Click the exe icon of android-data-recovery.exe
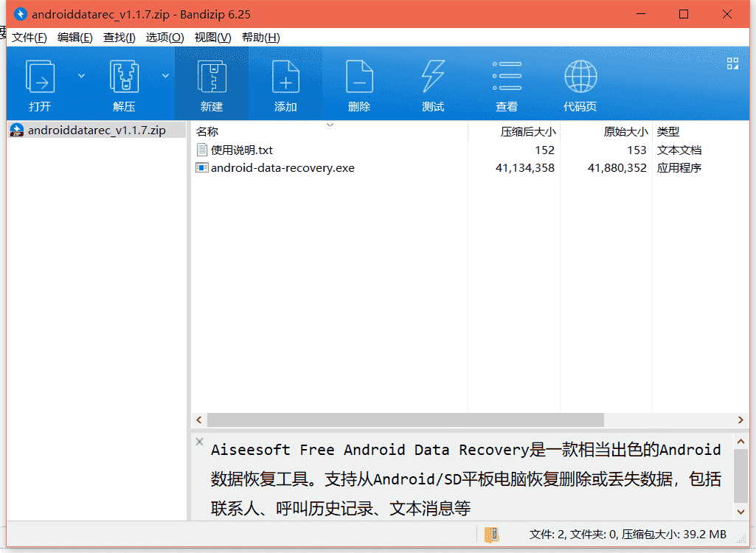This screenshot has height=553, width=756. point(201,168)
